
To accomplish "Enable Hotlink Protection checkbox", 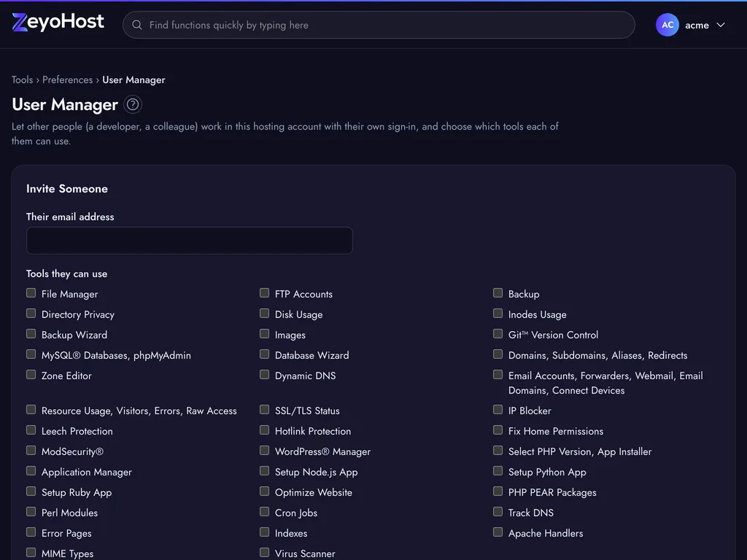I will (x=264, y=430).
